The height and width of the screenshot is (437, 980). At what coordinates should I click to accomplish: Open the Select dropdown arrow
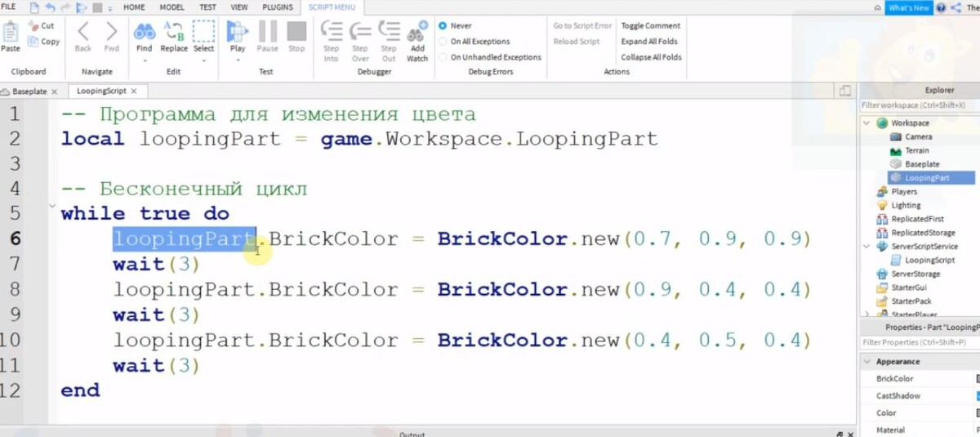(x=203, y=59)
